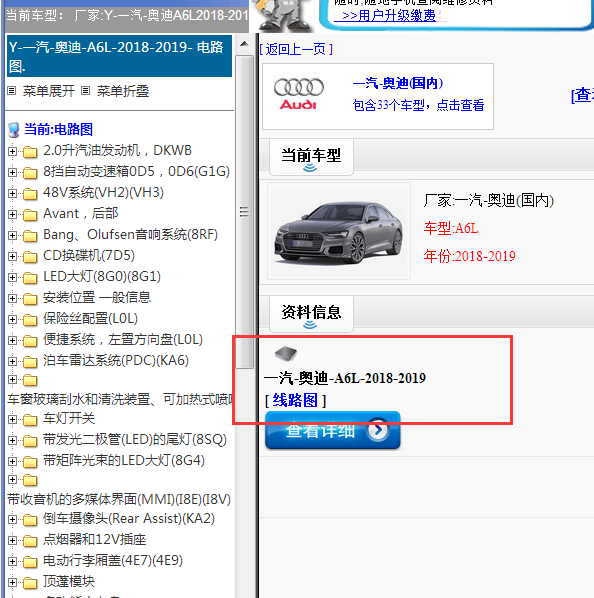
Task: Open the 资料信息 tab
Action: tap(311, 313)
